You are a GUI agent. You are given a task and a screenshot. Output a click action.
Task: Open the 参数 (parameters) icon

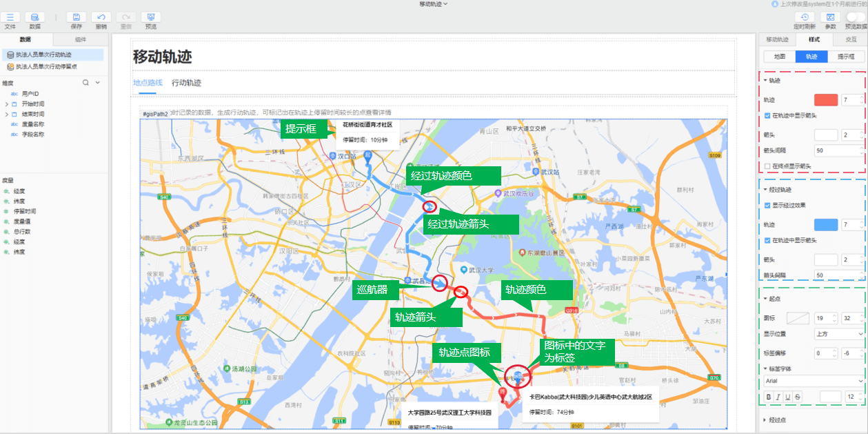tap(830, 17)
